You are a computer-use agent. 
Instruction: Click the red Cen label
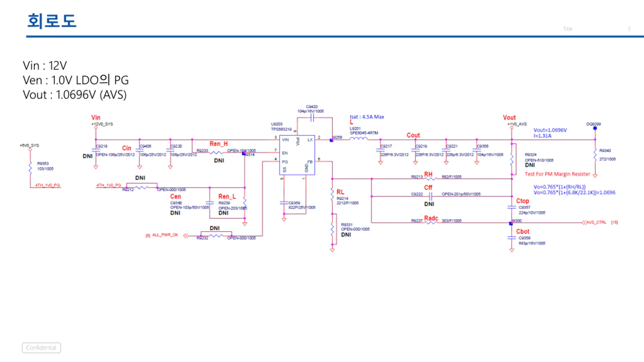pos(175,196)
